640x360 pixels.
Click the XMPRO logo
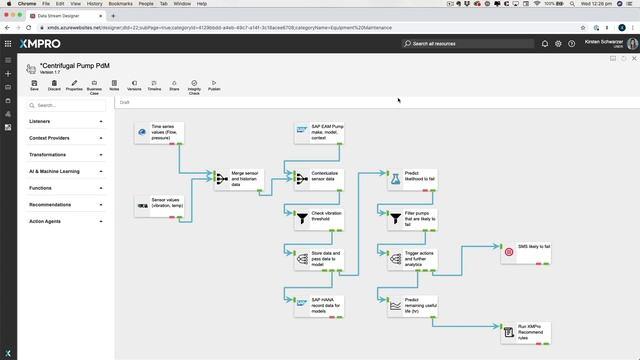click(x=40, y=44)
